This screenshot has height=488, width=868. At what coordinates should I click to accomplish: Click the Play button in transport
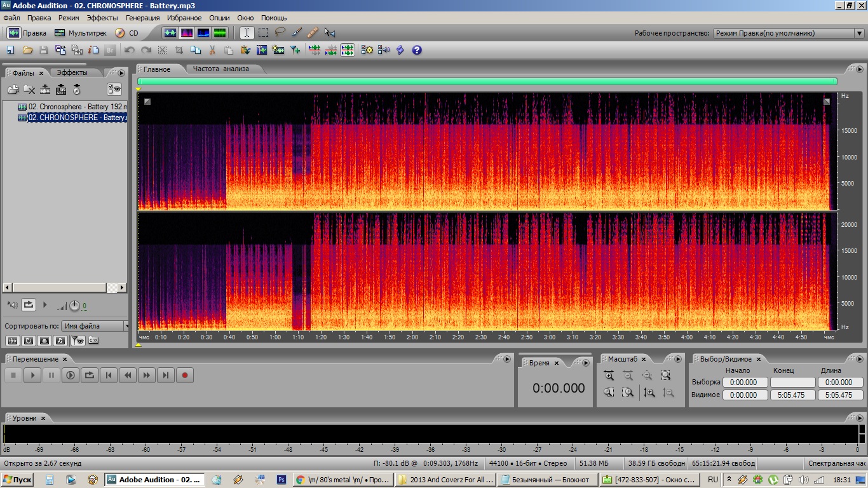point(32,376)
